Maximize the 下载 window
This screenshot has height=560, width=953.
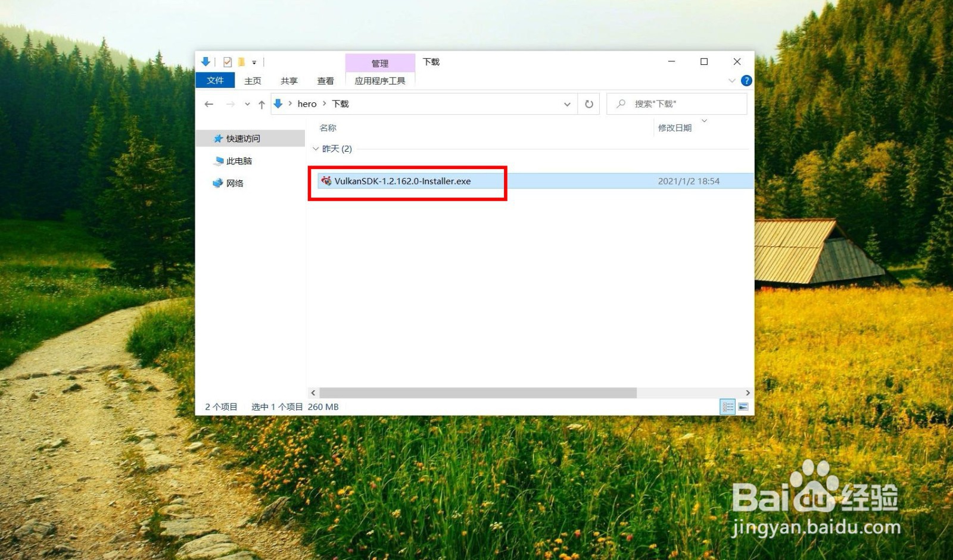pos(704,61)
